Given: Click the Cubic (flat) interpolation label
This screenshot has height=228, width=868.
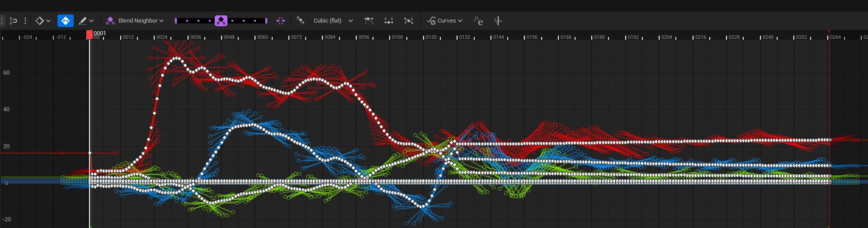Looking at the screenshot, I should [x=327, y=21].
